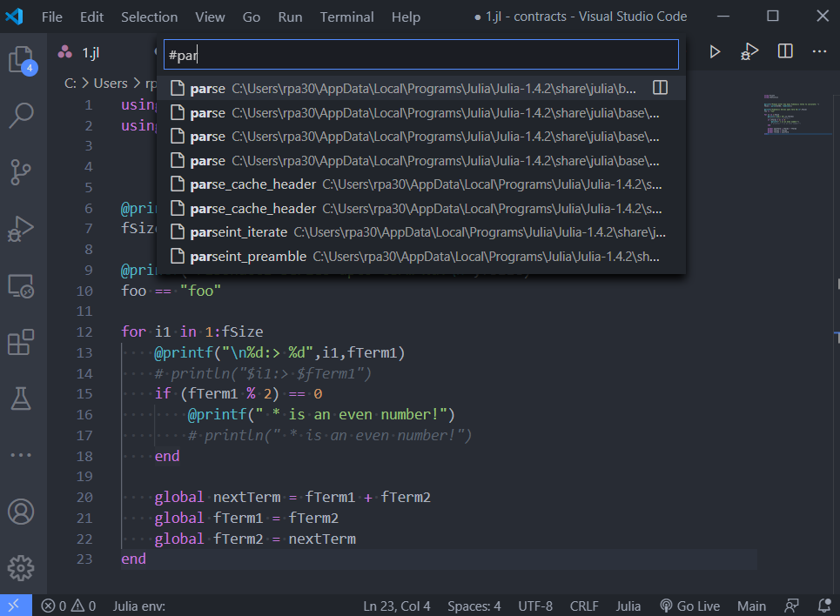The height and width of the screenshot is (616, 840).
Task: Expand additional views ellipsis in activity bar
Action: coord(21,455)
